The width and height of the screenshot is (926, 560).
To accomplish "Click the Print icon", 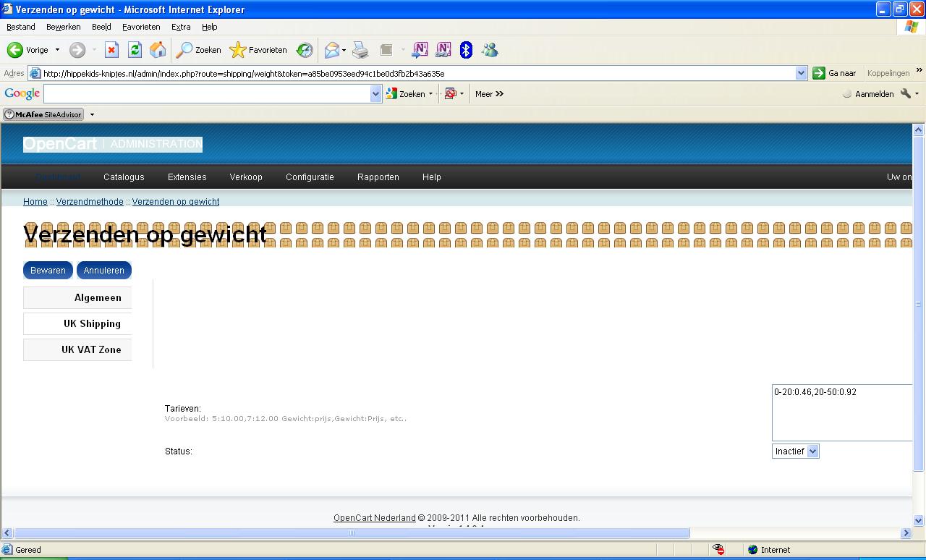I will (x=360, y=50).
